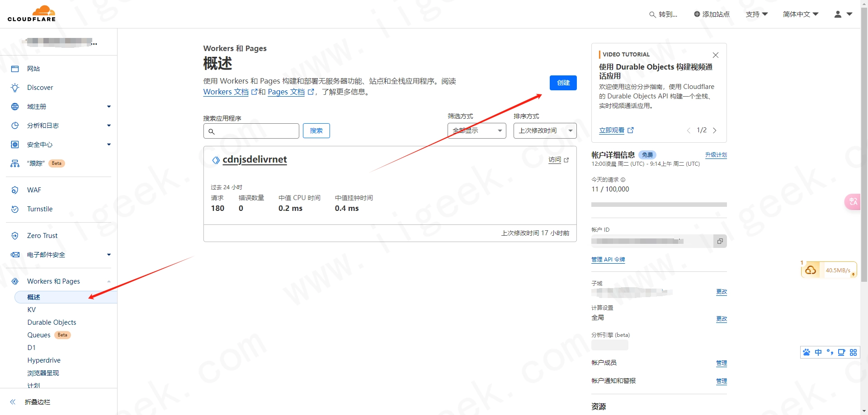Click the 转到 search magnifier icon
The height and width of the screenshot is (415, 868).
tap(652, 14)
